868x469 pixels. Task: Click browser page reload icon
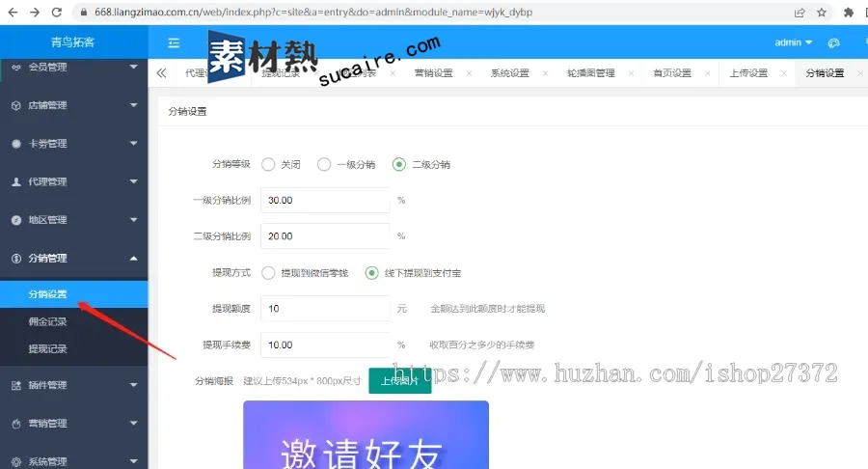coord(57,13)
